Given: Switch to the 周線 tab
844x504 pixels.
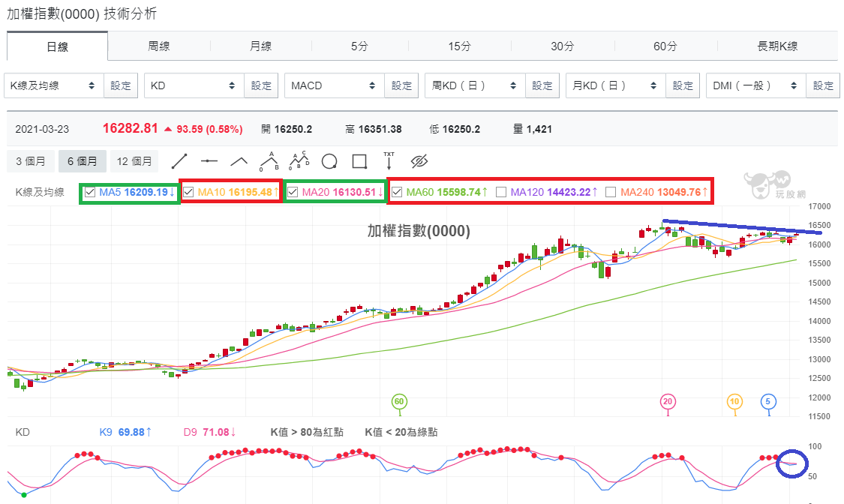Looking at the screenshot, I should pos(159,46).
